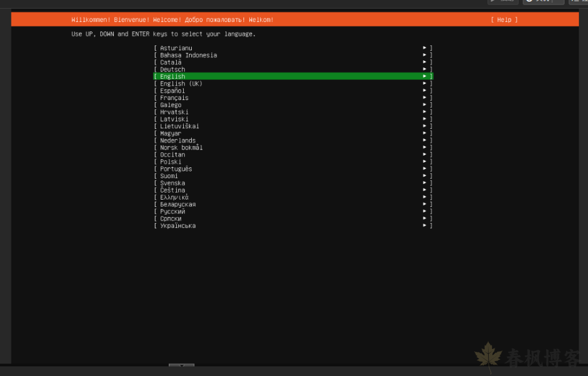Choose Русский from the list

(293, 212)
